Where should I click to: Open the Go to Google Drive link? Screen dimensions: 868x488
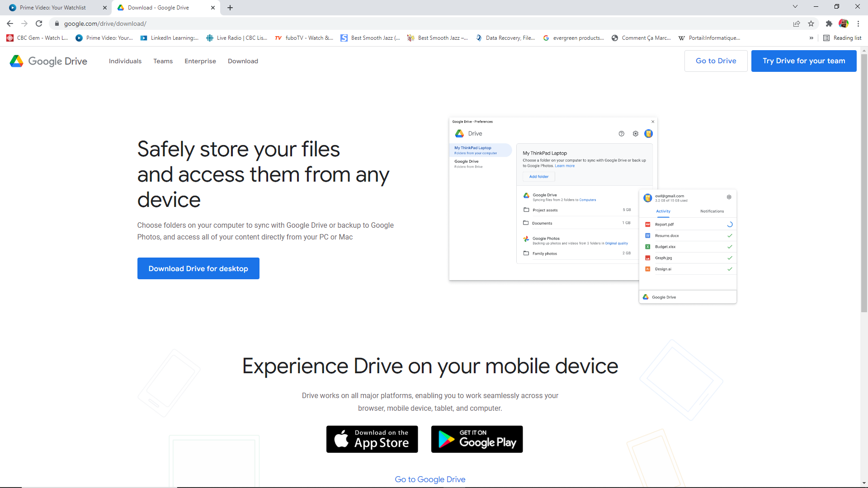(430, 479)
